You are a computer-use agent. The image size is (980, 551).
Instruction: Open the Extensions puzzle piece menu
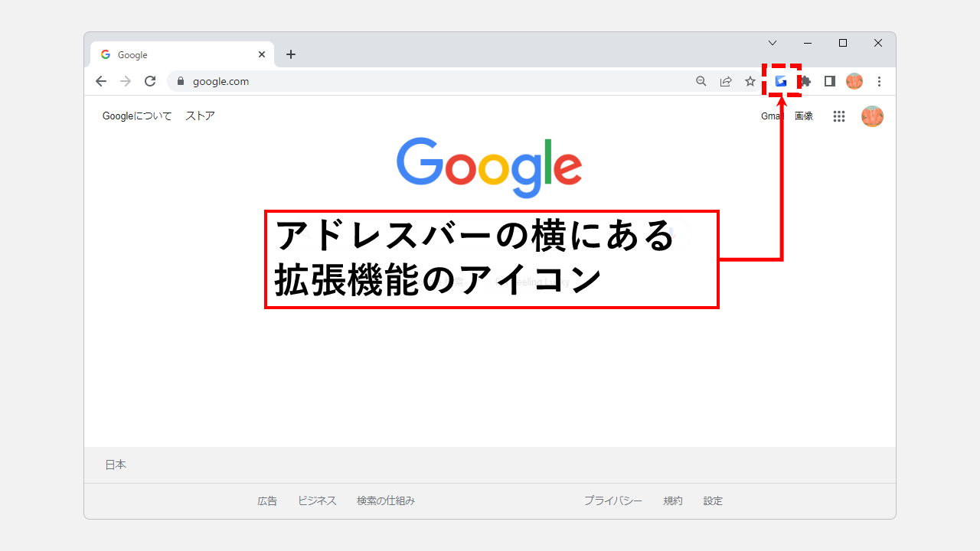805,81
